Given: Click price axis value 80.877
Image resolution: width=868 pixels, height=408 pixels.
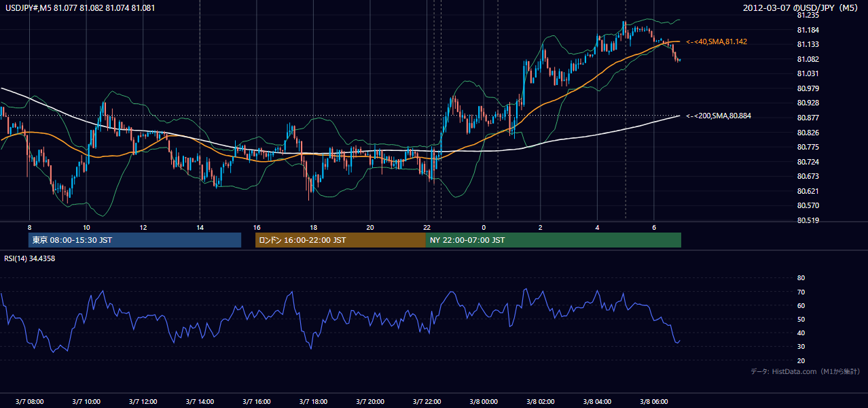Looking at the screenshot, I should pyautogui.click(x=808, y=118).
